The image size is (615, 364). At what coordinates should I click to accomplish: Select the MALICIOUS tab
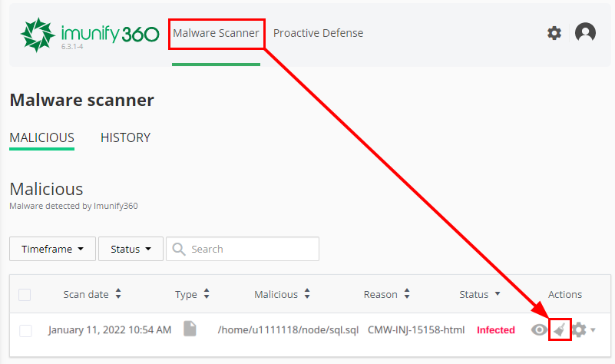click(41, 138)
